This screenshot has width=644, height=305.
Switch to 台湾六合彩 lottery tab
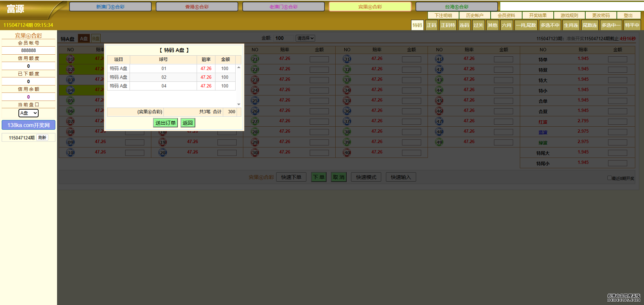457,7
